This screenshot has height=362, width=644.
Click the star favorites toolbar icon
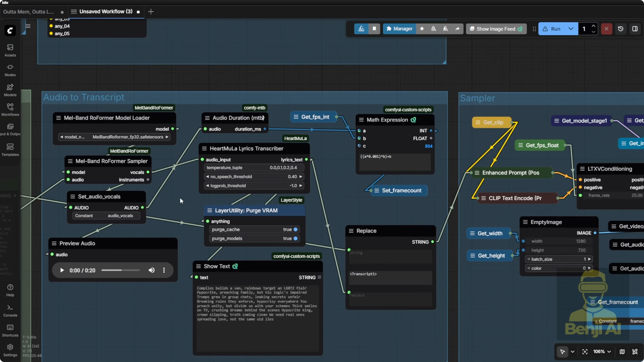point(422,29)
